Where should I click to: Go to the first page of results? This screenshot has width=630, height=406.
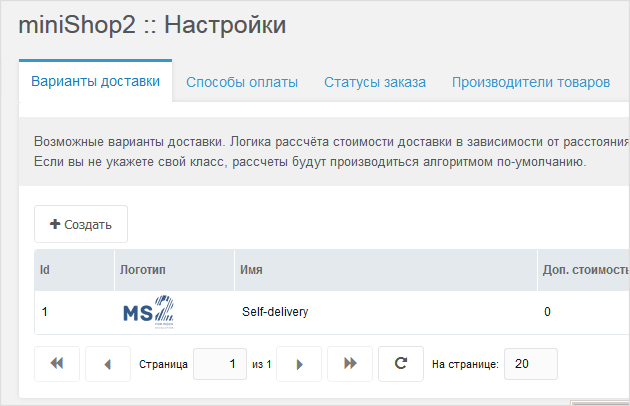click(56, 364)
